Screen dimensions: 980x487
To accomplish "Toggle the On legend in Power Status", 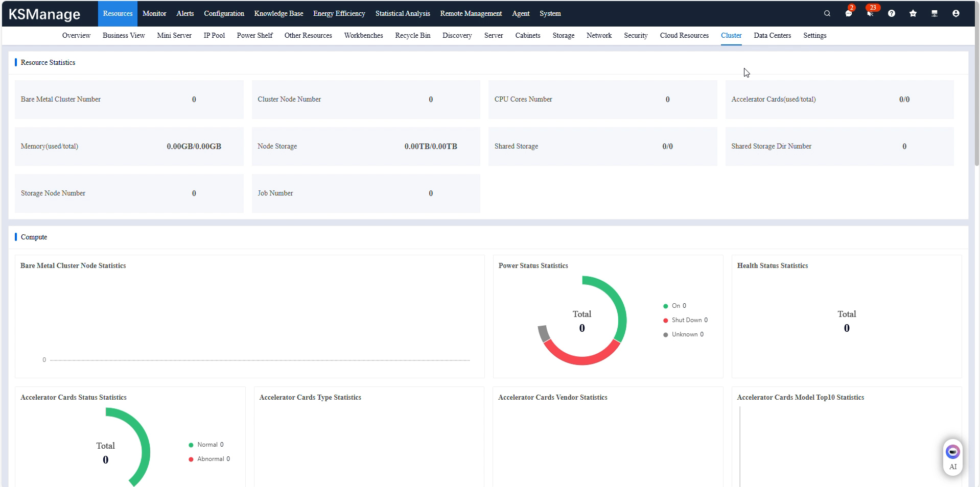I will [674, 306].
